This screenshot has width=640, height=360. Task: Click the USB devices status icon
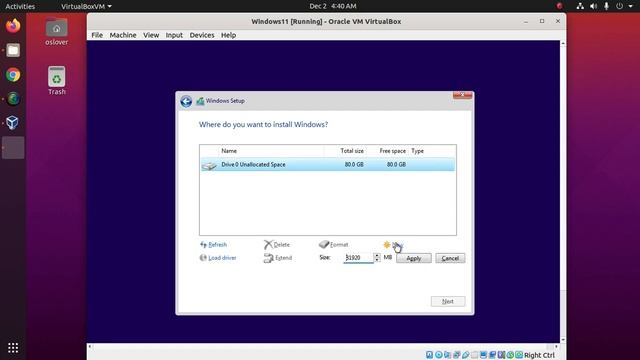[465, 355]
